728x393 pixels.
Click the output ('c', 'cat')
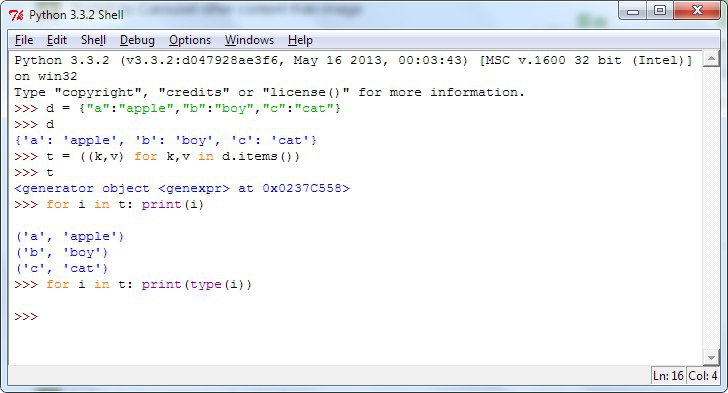tap(62, 269)
